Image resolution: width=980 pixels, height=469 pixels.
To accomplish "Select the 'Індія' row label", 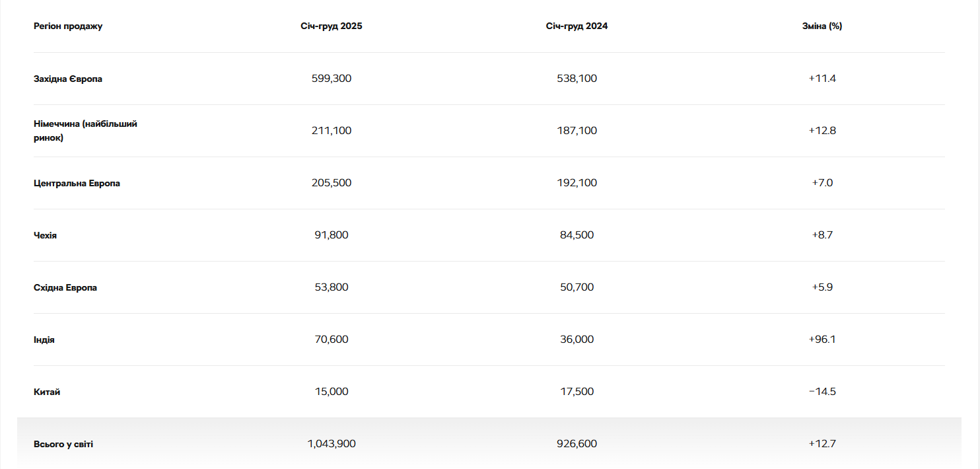I will [44, 340].
